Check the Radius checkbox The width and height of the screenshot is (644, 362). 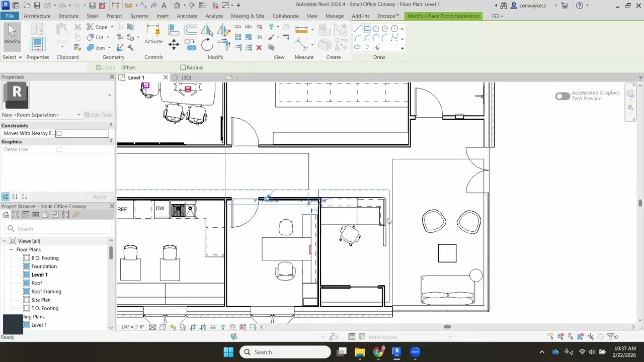pos(183,67)
